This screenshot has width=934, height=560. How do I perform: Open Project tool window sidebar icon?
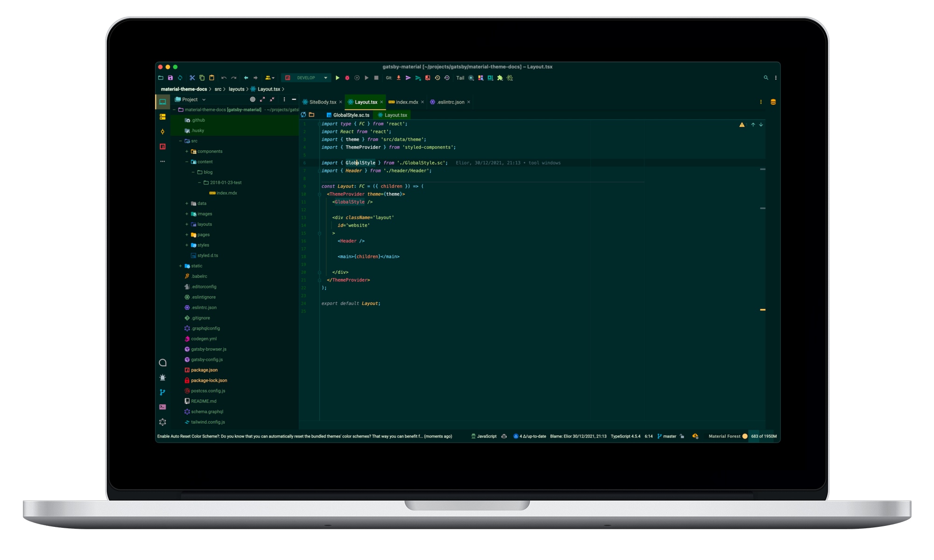163,101
